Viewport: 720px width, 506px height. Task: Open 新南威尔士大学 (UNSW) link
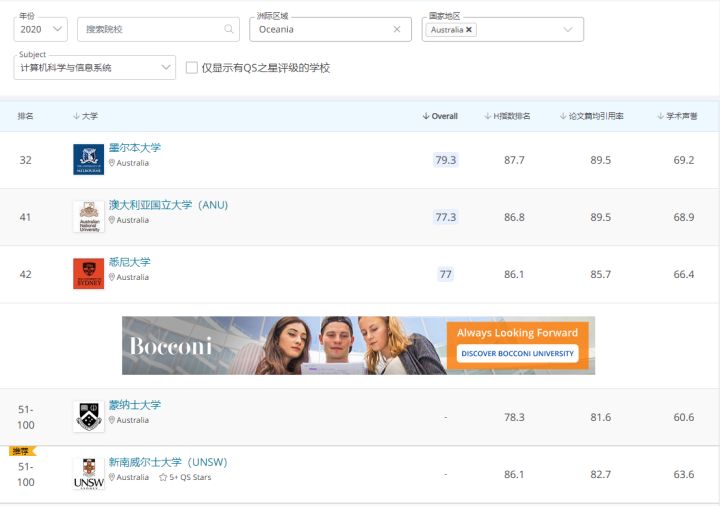pos(168,462)
